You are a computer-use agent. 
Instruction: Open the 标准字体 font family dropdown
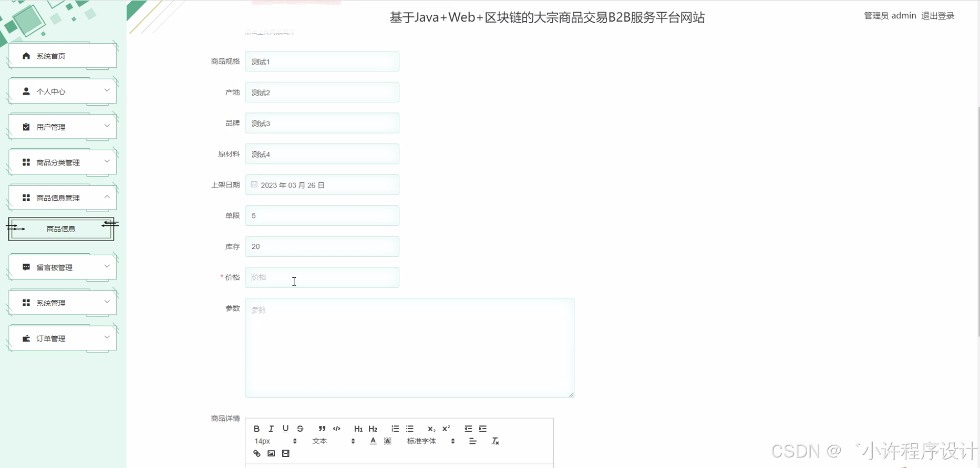(x=430, y=441)
